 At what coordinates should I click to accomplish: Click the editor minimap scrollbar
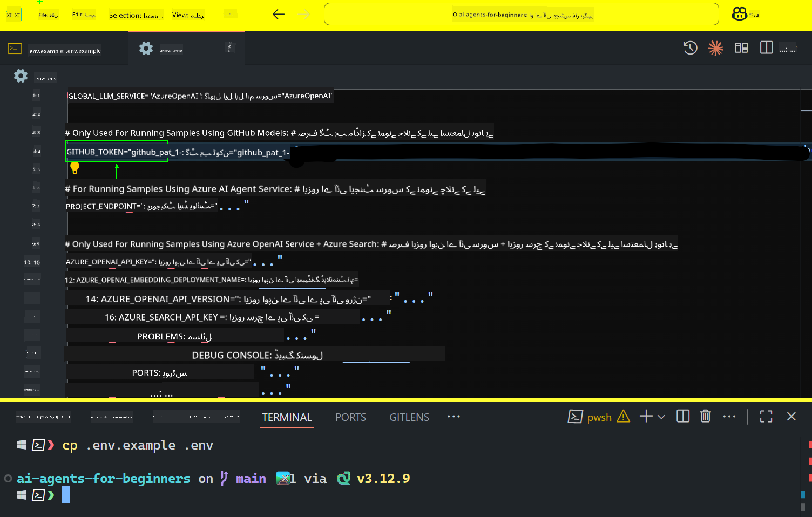point(806,243)
